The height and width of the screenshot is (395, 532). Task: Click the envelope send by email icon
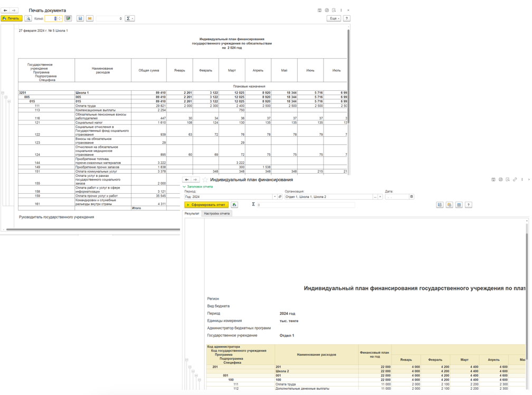(x=90, y=18)
